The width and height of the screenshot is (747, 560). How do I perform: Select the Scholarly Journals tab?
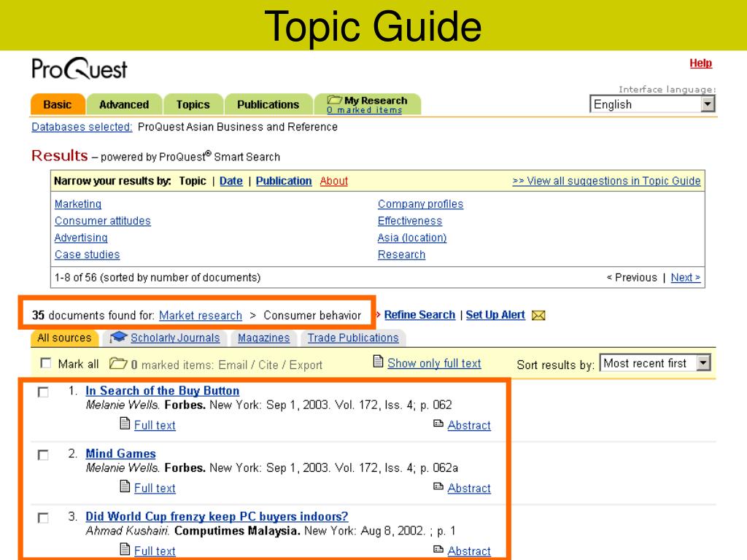point(164,338)
